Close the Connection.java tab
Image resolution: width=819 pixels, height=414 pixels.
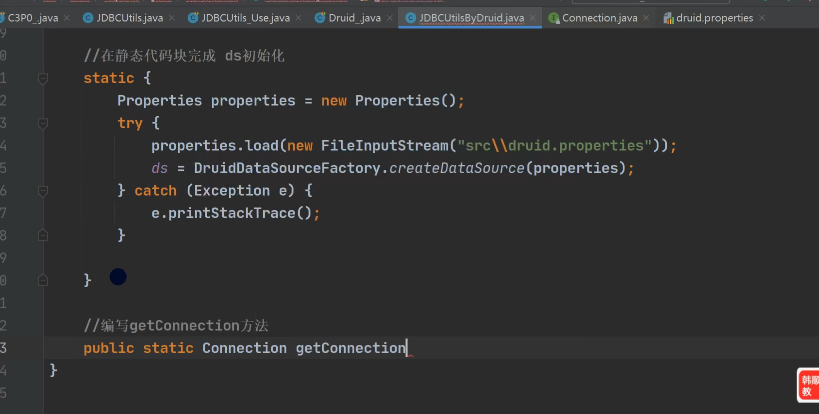pos(646,18)
